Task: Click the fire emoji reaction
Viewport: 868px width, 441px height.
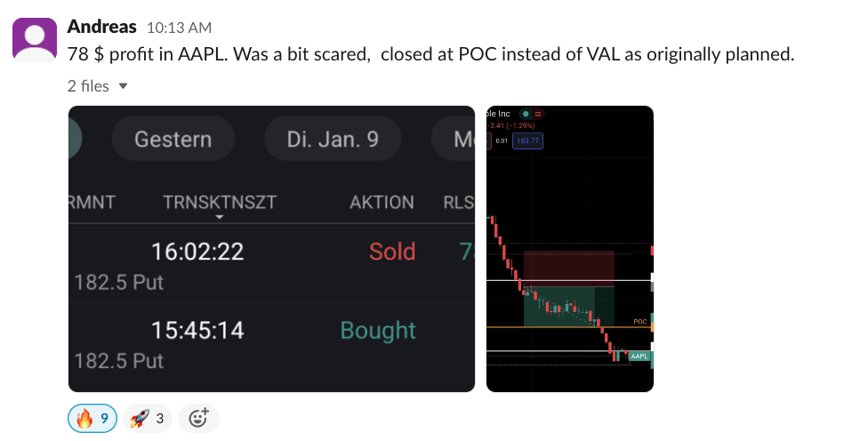Action: pyautogui.click(x=92, y=418)
